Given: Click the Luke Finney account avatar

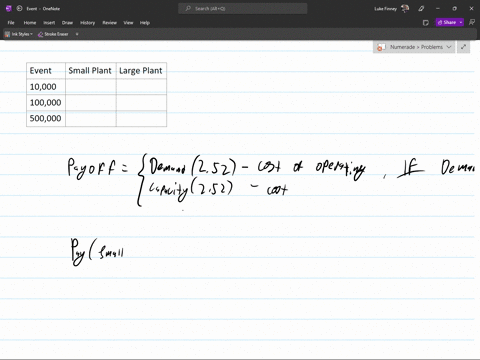Looking at the screenshot, I should pos(405,8).
